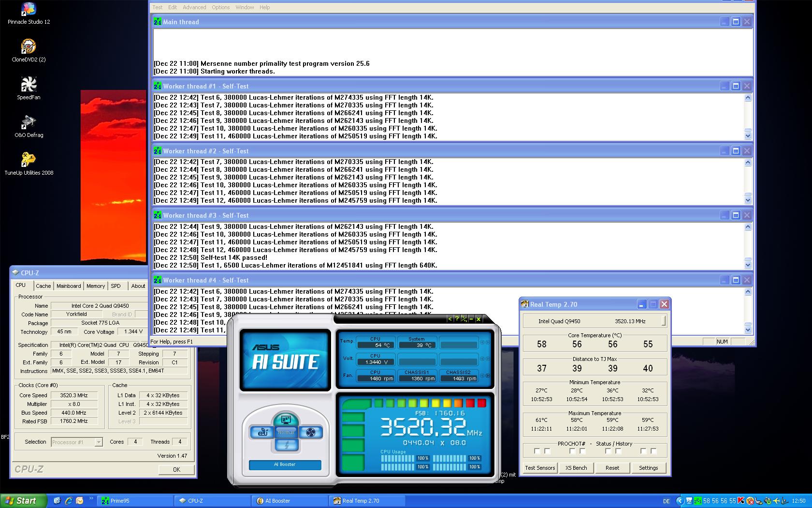Click the DE language indicator in taskbar
Viewport: 812px width, 508px height.
(667, 501)
